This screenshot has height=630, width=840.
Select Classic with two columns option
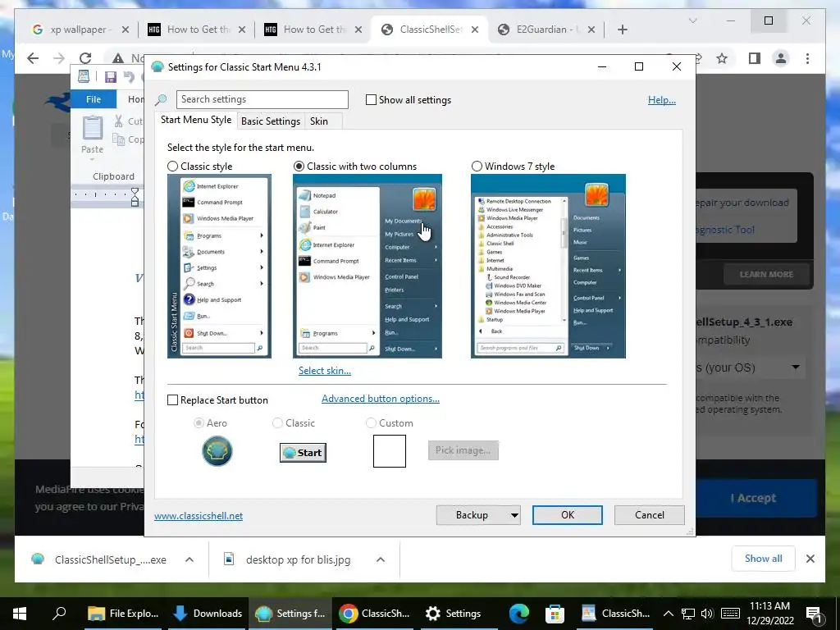click(299, 166)
